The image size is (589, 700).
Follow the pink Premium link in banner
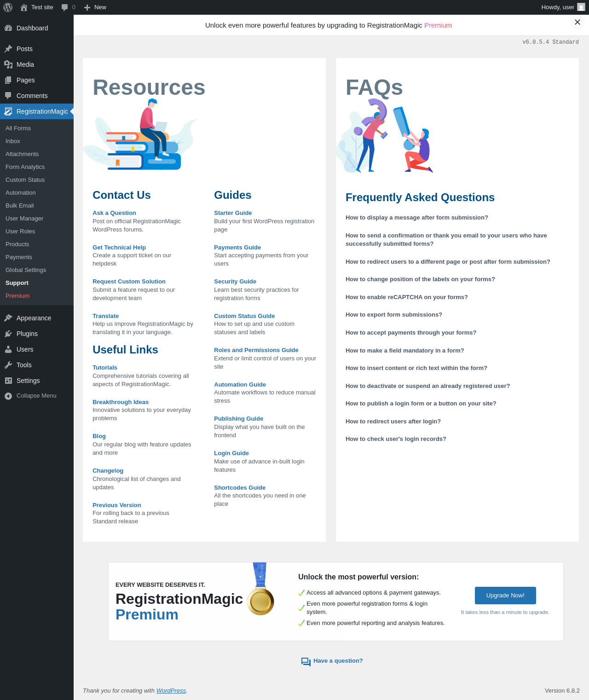click(438, 25)
